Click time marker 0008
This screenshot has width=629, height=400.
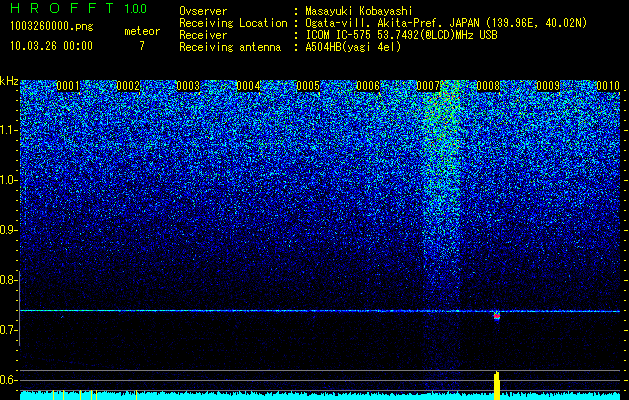click(488, 86)
